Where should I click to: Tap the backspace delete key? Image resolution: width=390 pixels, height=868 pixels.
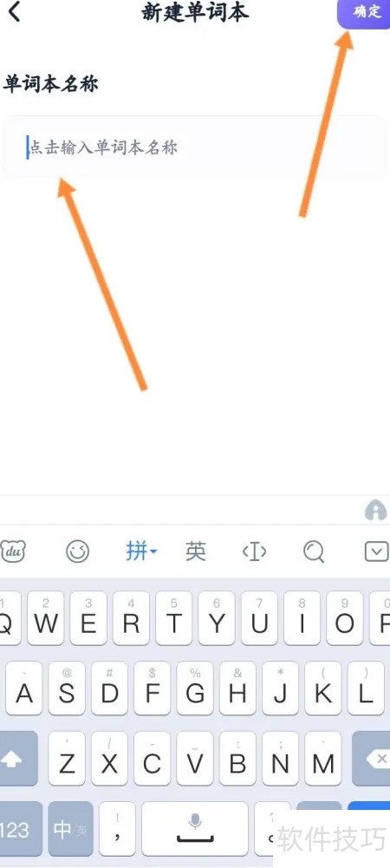[x=374, y=759]
